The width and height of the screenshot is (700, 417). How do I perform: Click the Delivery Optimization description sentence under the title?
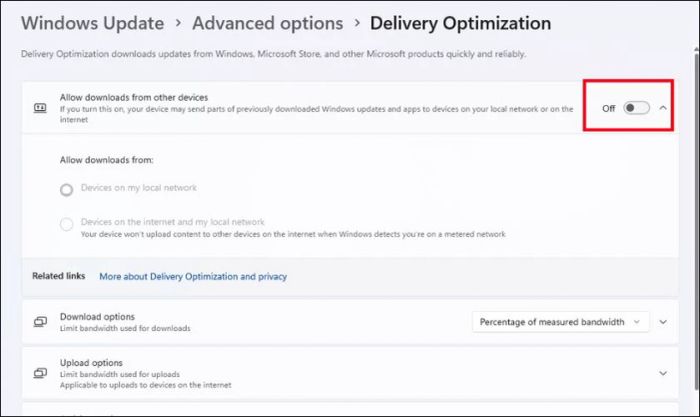273,54
